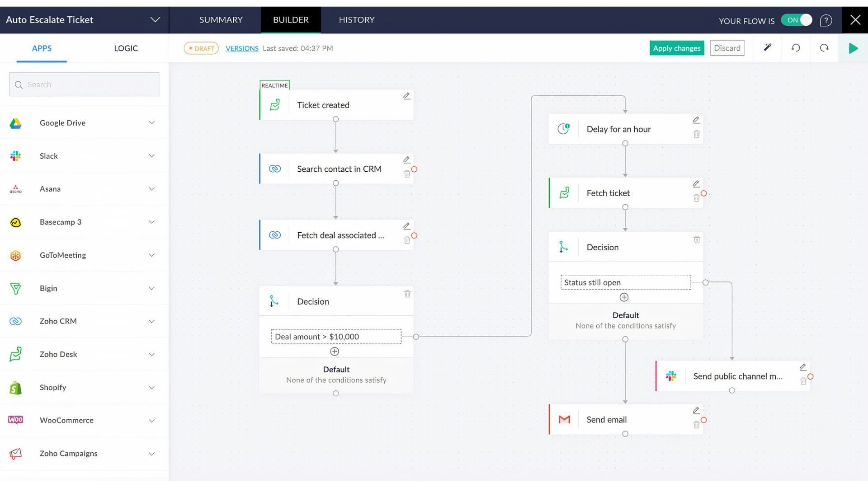Select the Status still open condition
Viewport: 868px width, 488px height.
pyautogui.click(x=626, y=282)
